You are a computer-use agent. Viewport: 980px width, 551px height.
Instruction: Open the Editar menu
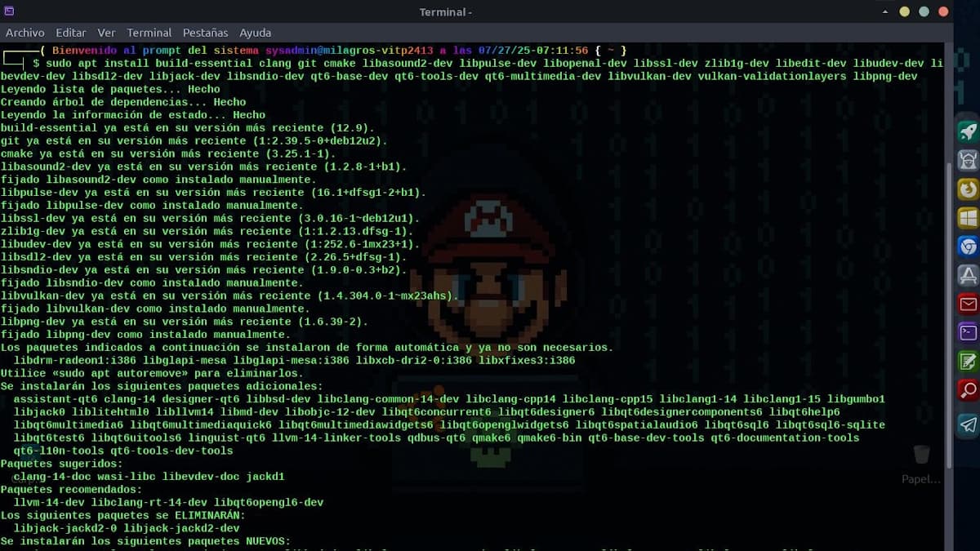coord(71,33)
